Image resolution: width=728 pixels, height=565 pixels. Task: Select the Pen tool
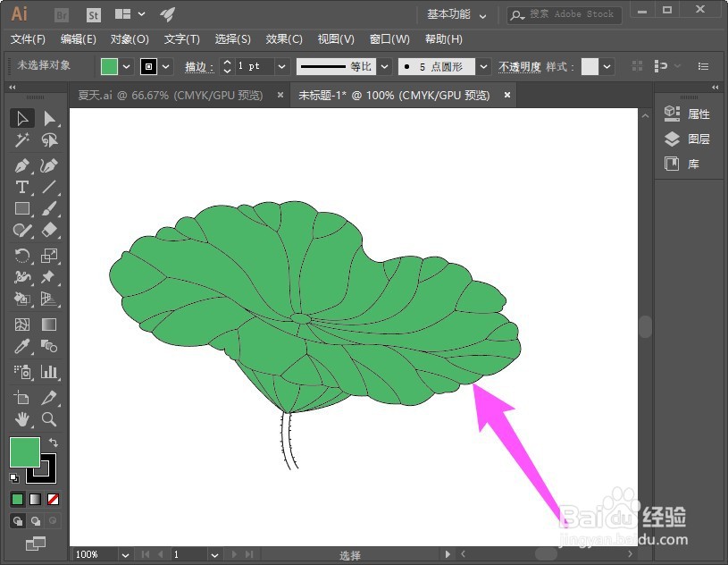tap(21, 165)
